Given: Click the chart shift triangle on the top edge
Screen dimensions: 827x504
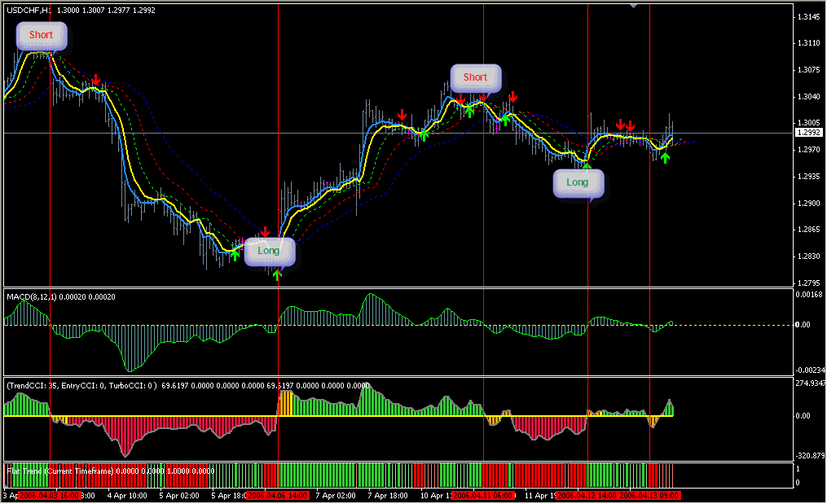Looking at the screenshot, I should 634,6.
